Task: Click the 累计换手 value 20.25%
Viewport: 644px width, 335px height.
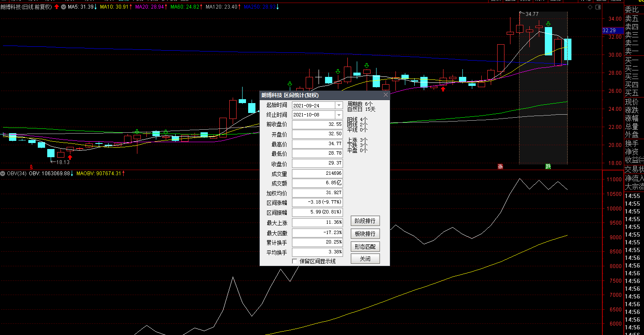Action: click(317, 243)
